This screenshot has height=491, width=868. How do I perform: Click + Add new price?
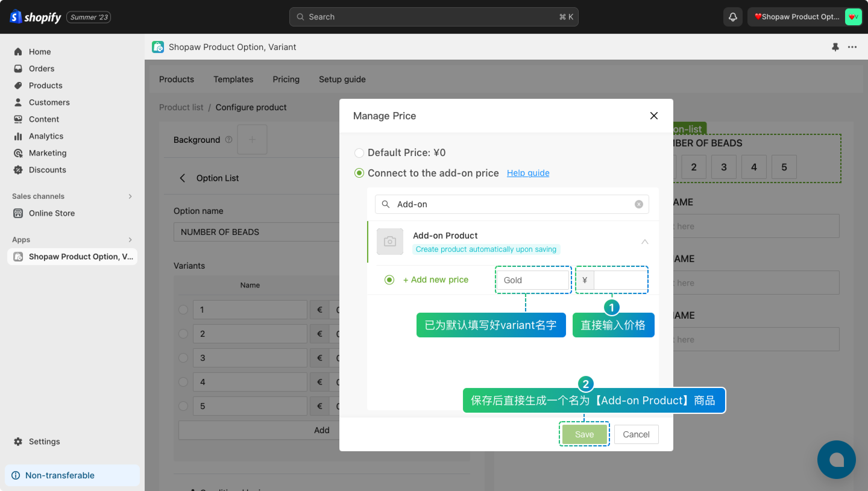pyautogui.click(x=436, y=280)
